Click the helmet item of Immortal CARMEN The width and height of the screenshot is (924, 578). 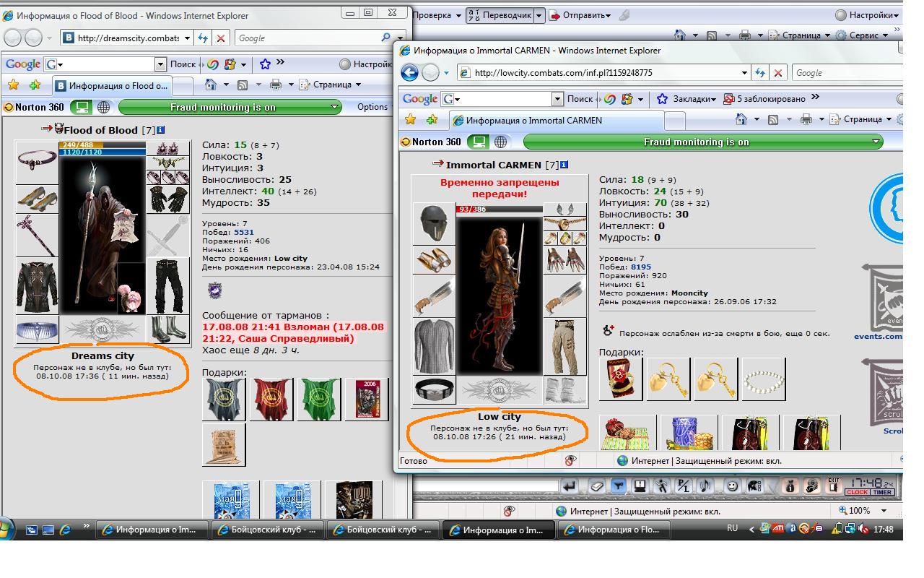pyautogui.click(x=434, y=223)
